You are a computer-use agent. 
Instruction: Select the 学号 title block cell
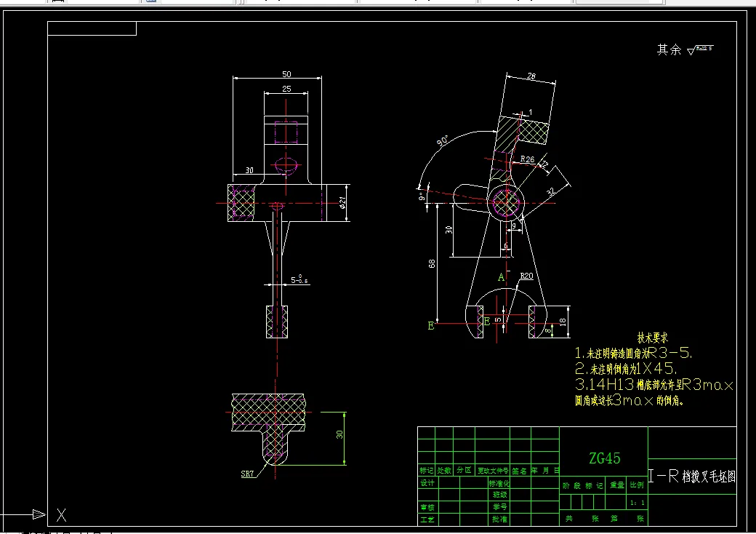(x=499, y=507)
